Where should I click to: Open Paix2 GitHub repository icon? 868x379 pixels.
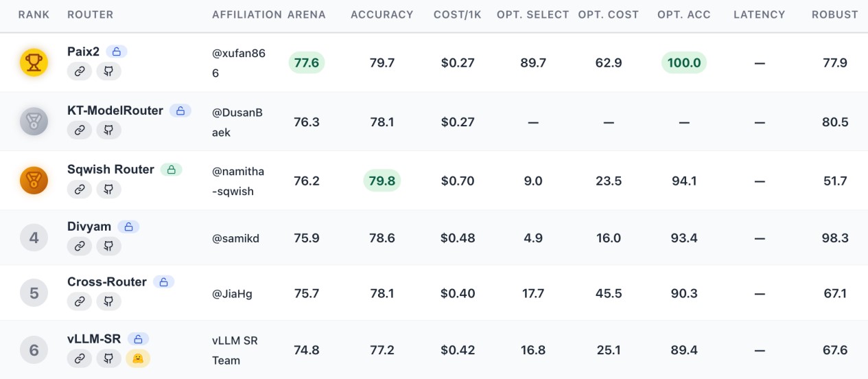click(108, 71)
